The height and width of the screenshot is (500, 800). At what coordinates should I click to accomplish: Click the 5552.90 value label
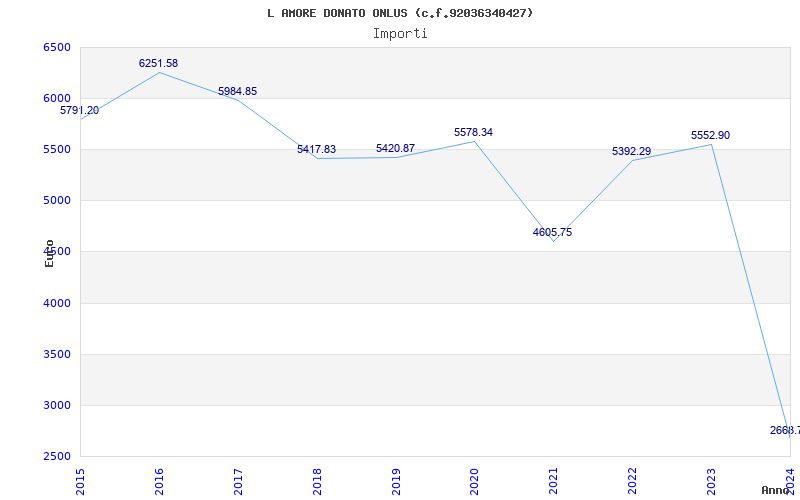tap(710, 135)
